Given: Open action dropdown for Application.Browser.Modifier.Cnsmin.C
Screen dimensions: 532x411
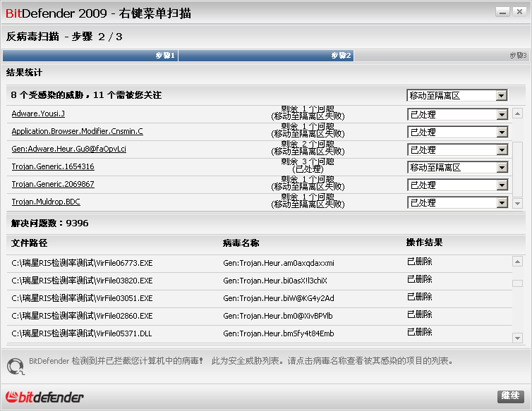Looking at the screenshot, I should tap(457, 133).
